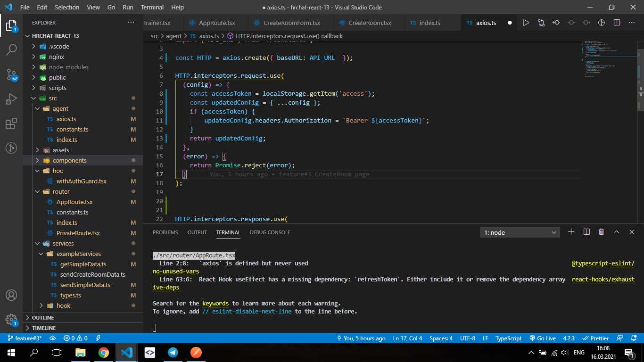The width and height of the screenshot is (644, 362).
Task: Open the Accounts menu
Action: click(x=11, y=296)
